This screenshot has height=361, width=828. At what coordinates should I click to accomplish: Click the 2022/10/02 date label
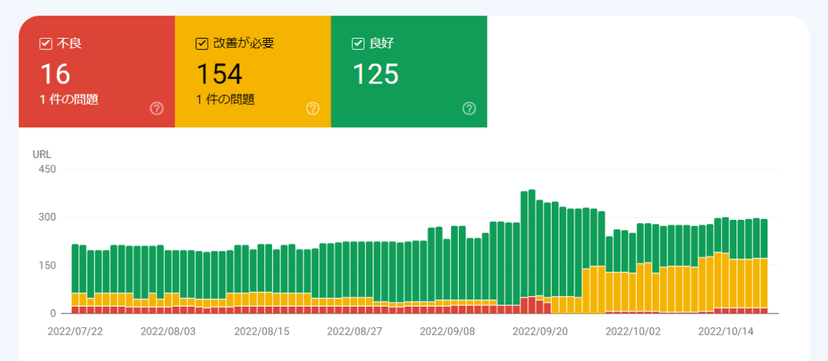[x=633, y=331]
